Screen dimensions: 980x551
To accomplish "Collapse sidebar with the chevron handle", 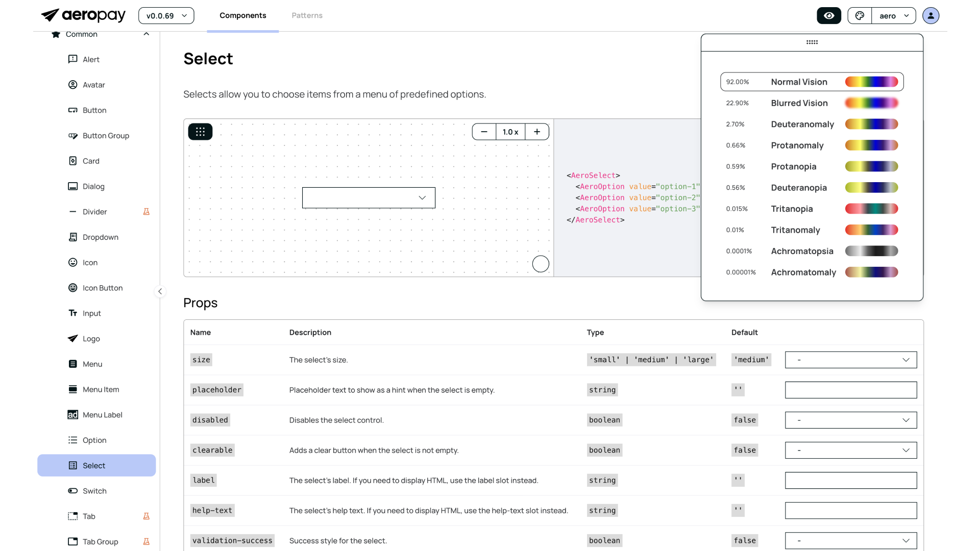I will coord(160,291).
